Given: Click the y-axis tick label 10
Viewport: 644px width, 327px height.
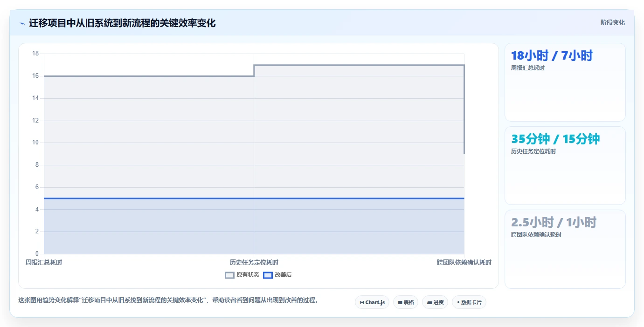Looking at the screenshot, I should click(35, 143).
